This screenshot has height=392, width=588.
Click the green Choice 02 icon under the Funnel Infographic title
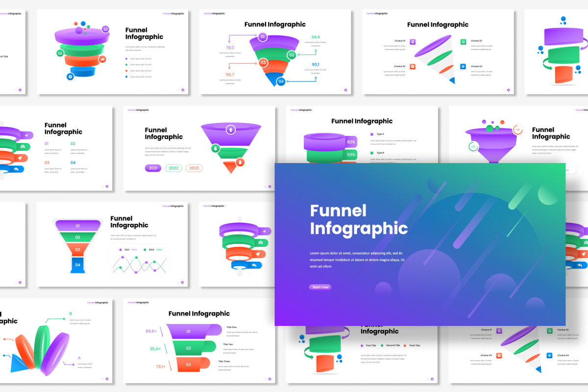(x=463, y=42)
